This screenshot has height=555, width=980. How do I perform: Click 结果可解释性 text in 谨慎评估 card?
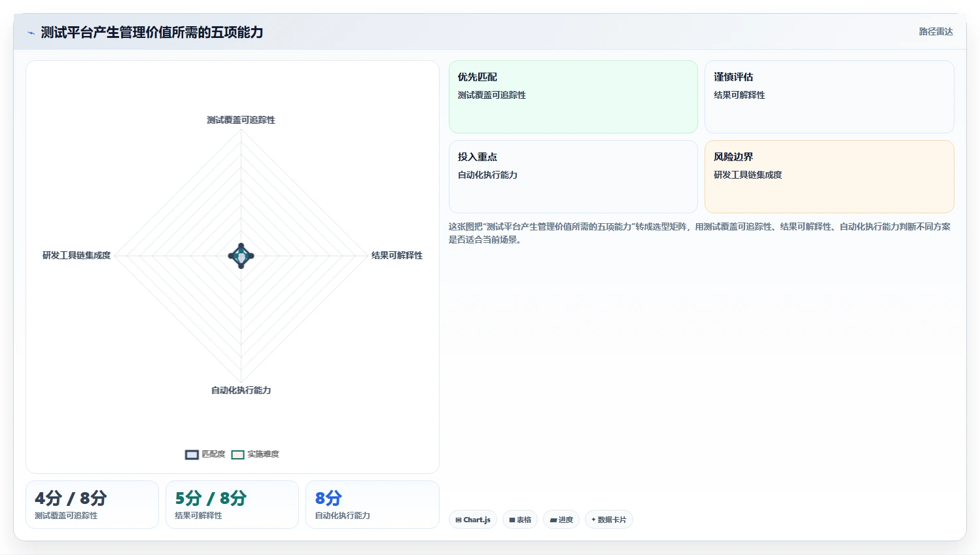[x=739, y=95]
